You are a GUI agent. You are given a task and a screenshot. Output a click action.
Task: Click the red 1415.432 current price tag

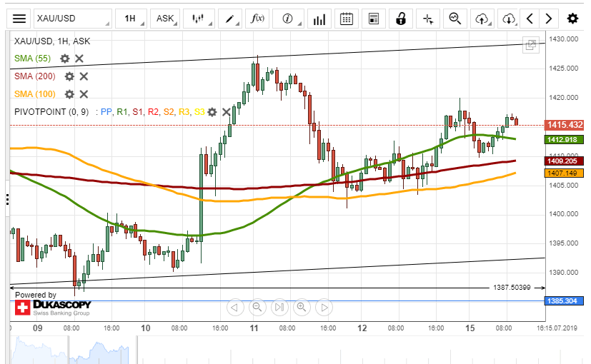(565, 125)
